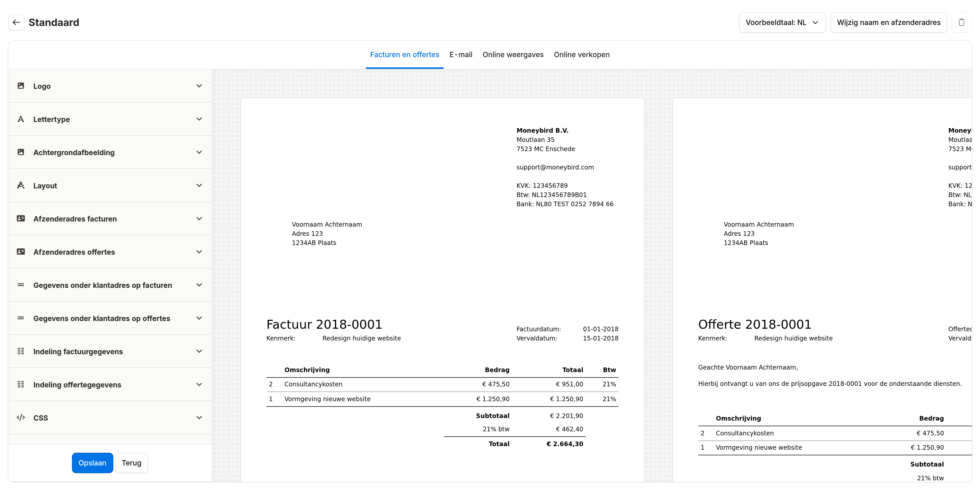Click the Factuurdatum value 01-01-2018

600,329
